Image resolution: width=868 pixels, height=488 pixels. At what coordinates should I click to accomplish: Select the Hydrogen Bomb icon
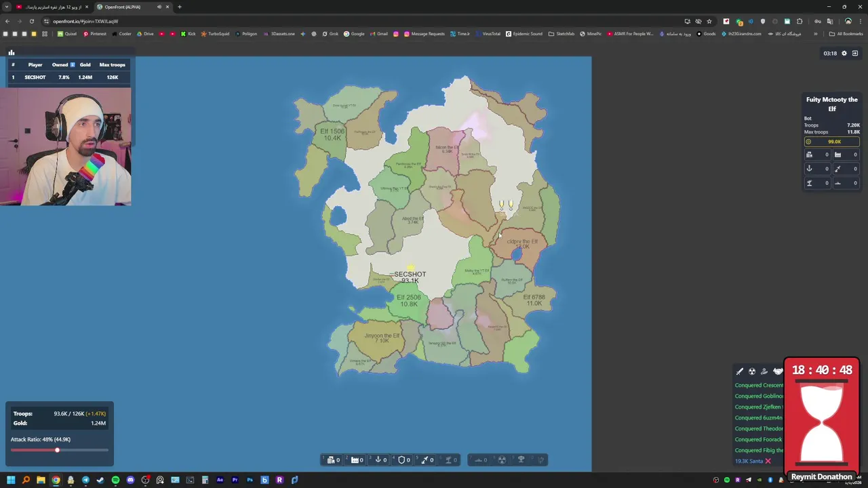[521, 460]
